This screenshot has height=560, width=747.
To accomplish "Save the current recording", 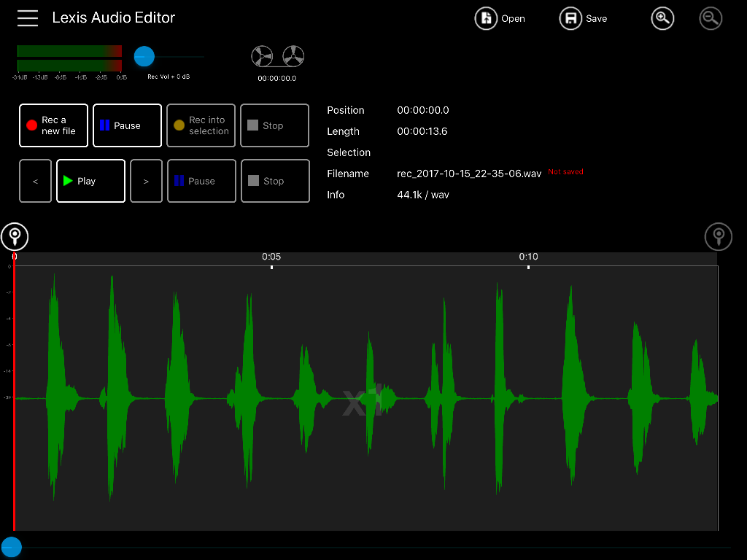I will point(583,18).
